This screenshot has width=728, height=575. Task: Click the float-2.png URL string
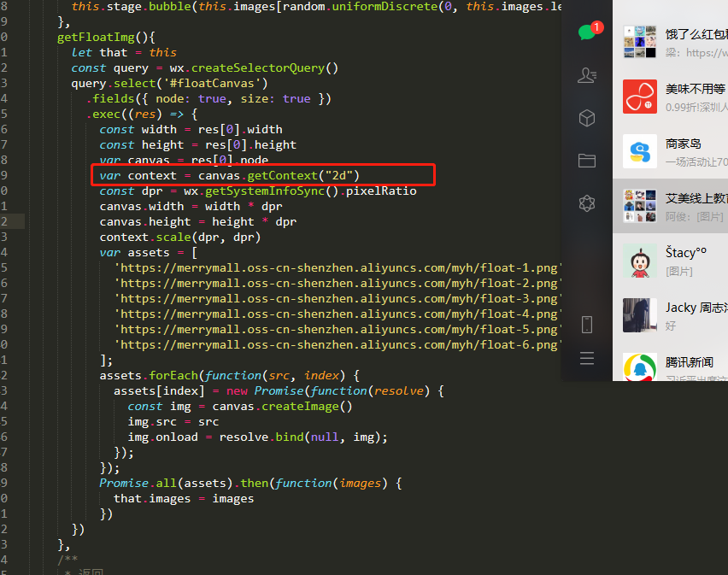coord(338,283)
